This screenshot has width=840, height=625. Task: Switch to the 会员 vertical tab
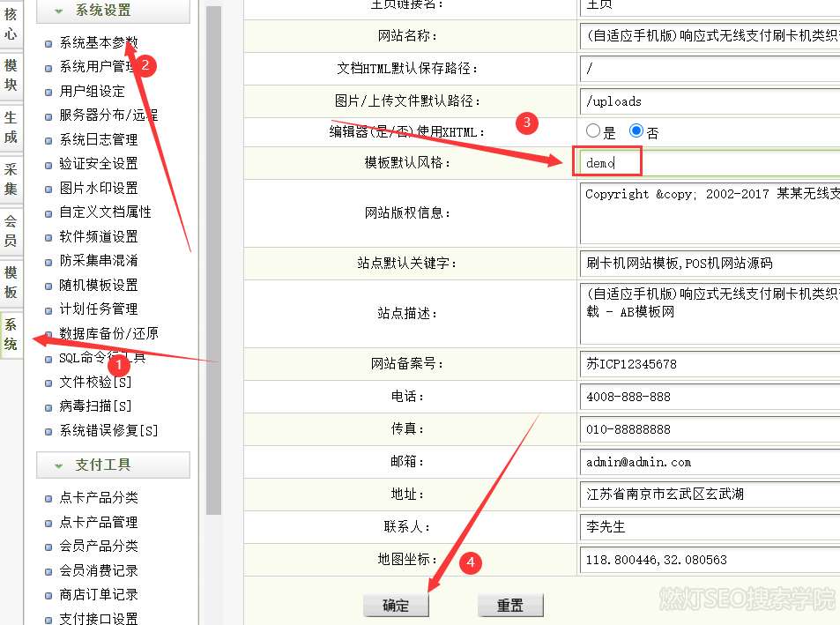click(x=11, y=231)
